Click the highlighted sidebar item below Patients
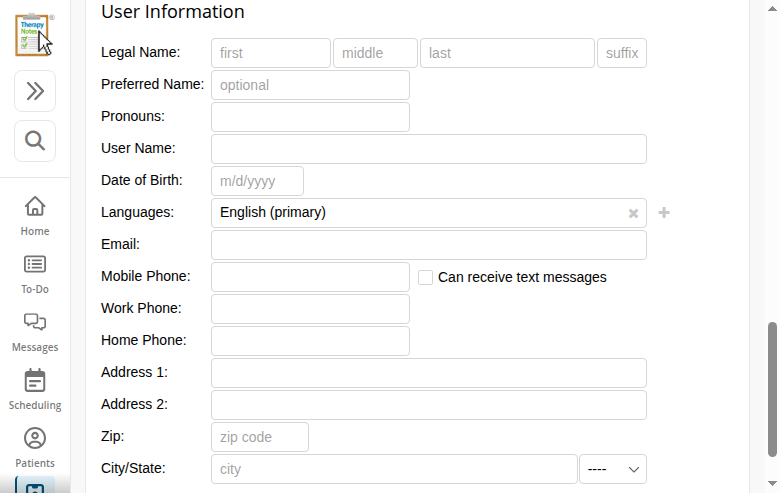The height and width of the screenshot is (493, 780). click(x=35, y=485)
